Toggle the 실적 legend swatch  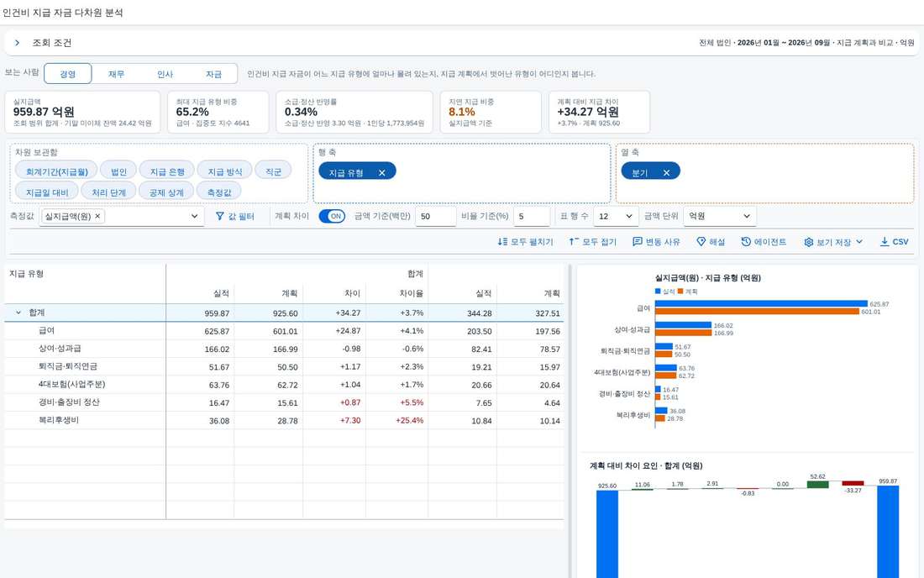click(659, 291)
